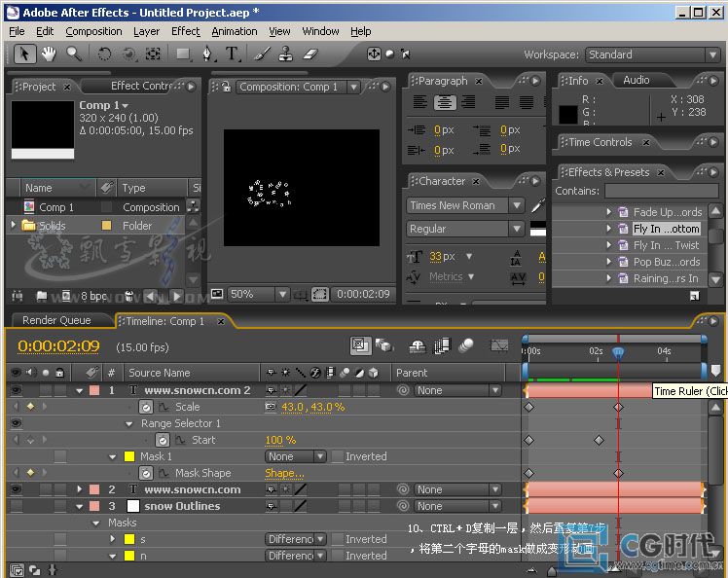Click the 's' mask yellow color label
Screen dimensions: 728x578
click(129, 539)
